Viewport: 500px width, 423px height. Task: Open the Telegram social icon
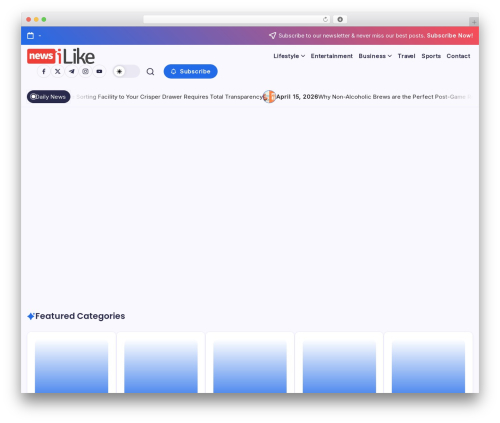point(72,71)
